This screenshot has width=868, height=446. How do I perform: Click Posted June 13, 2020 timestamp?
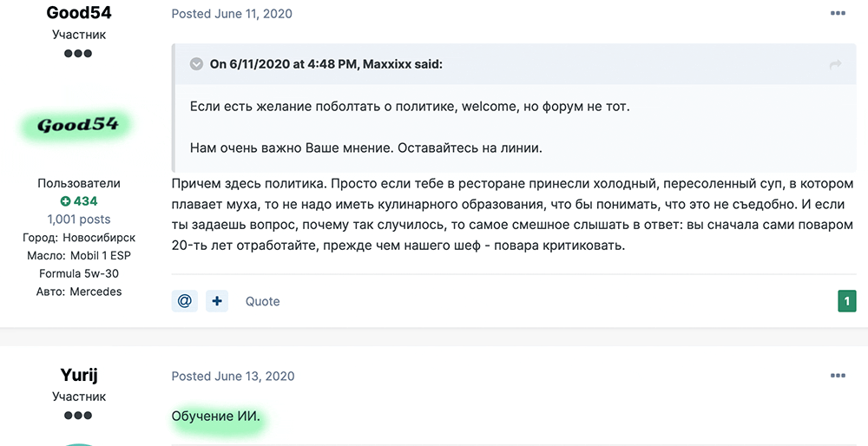point(233,377)
